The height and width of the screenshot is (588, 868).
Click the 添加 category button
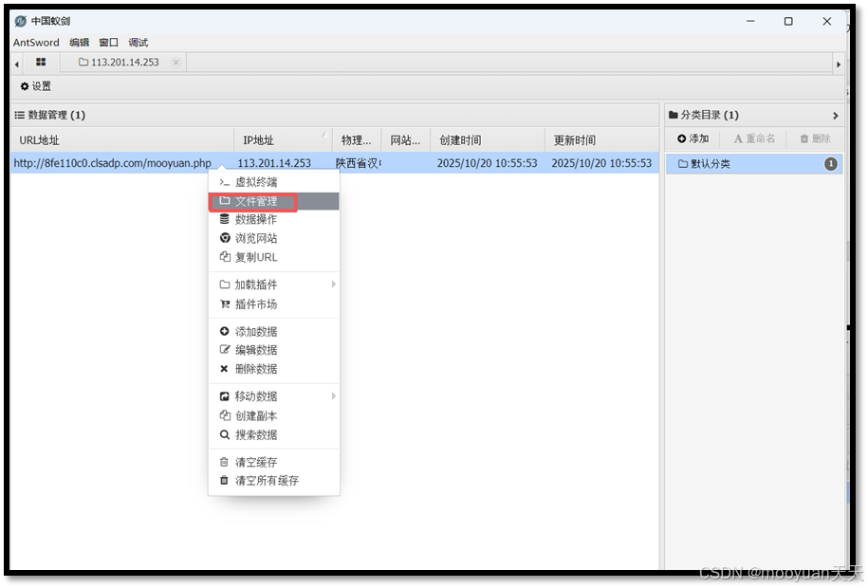click(693, 138)
